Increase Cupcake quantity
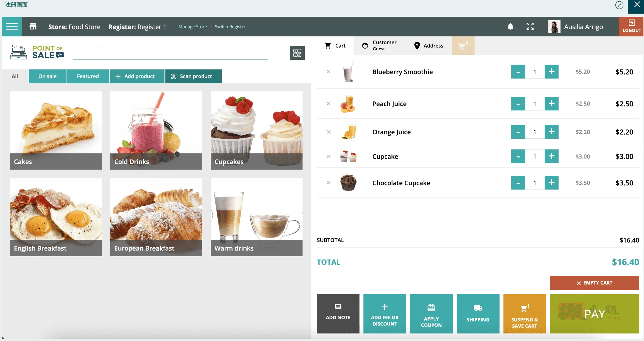Viewport: 644px width, 341px height. [x=552, y=156]
